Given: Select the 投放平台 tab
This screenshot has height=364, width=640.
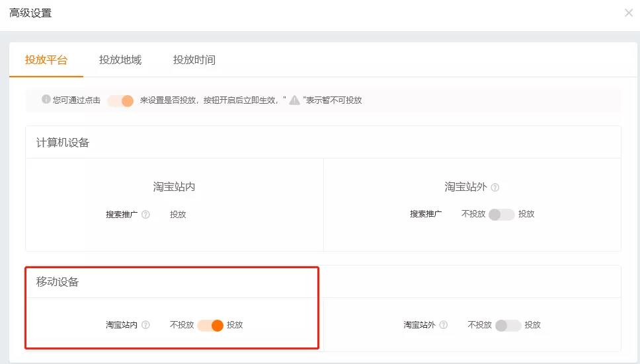Looking at the screenshot, I should tap(46, 60).
